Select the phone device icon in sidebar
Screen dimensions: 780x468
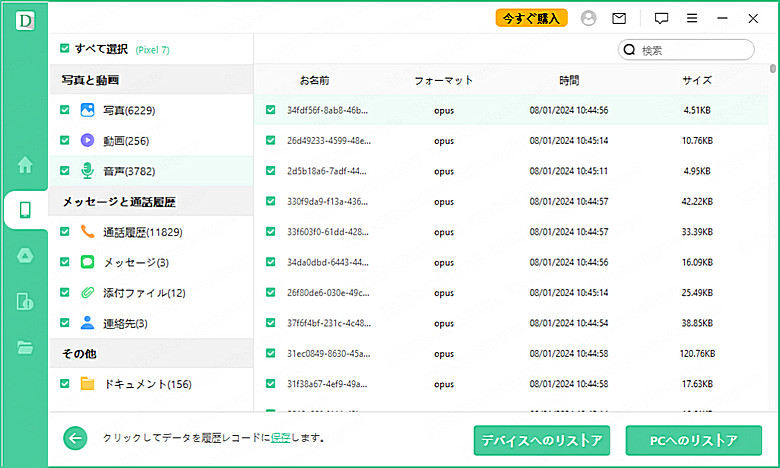[25, 210]
